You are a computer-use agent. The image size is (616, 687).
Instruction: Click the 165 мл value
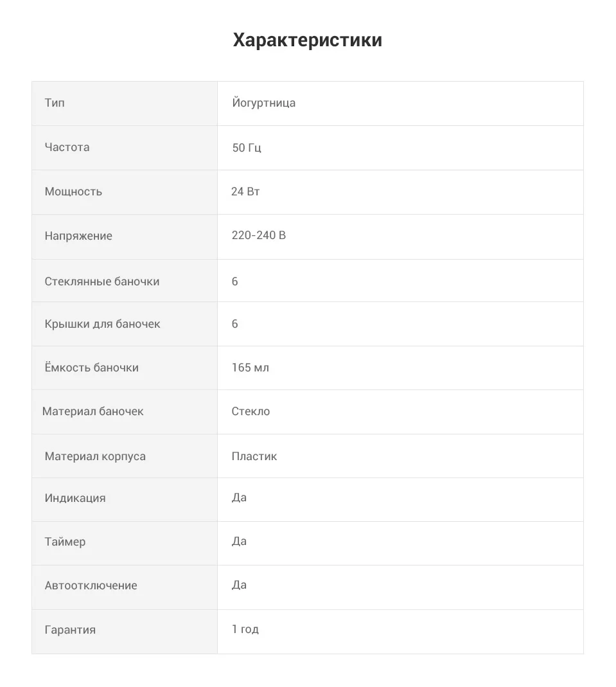pos(251,368)
